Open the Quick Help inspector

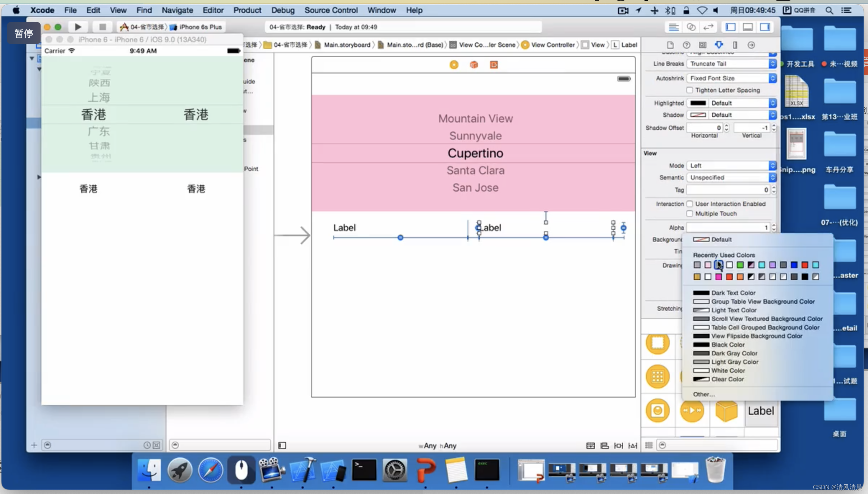click(x=686, y=45)
